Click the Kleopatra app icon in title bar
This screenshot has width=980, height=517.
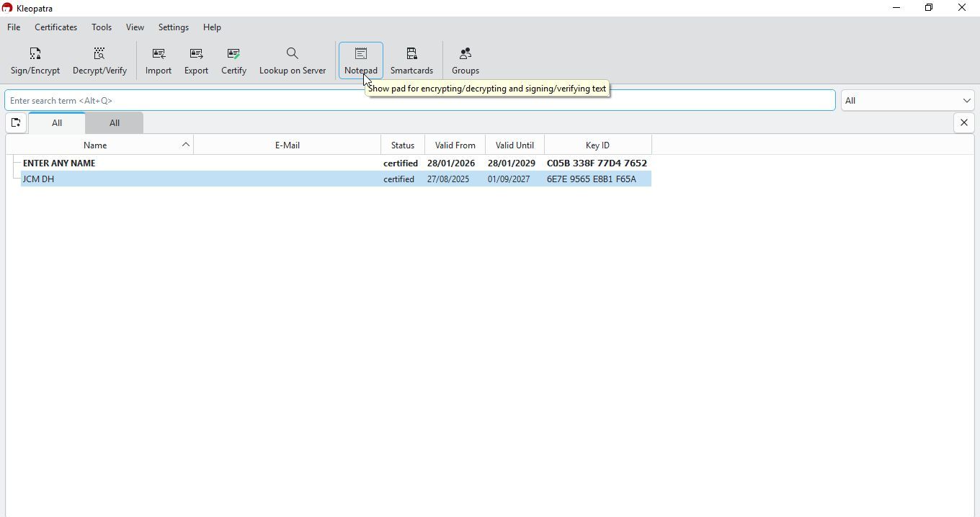click(x=7, y=8)
